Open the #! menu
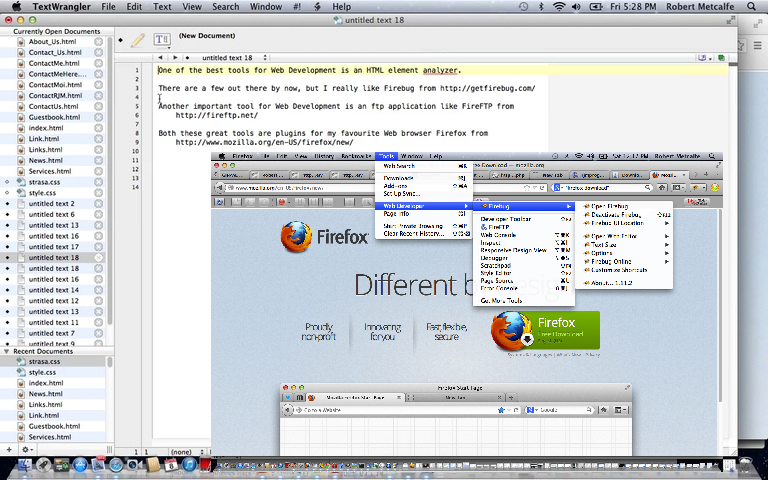768x480 pixels. pos(297,7)
